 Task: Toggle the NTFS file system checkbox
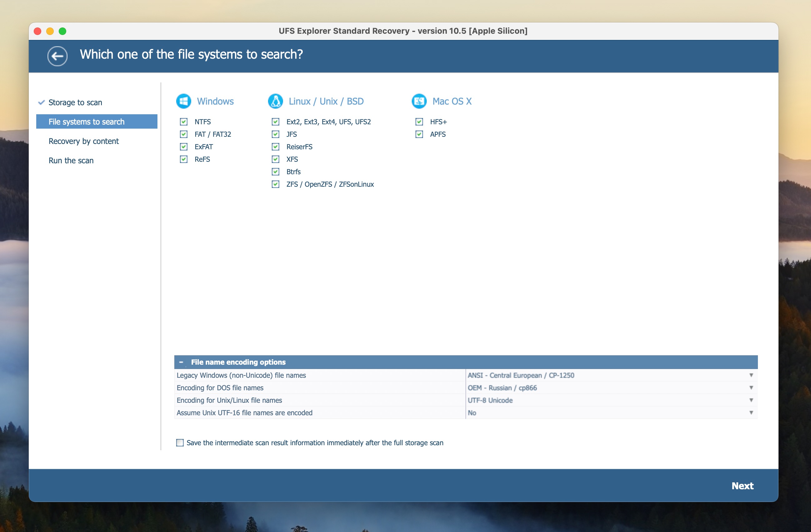tap(183, 122)
